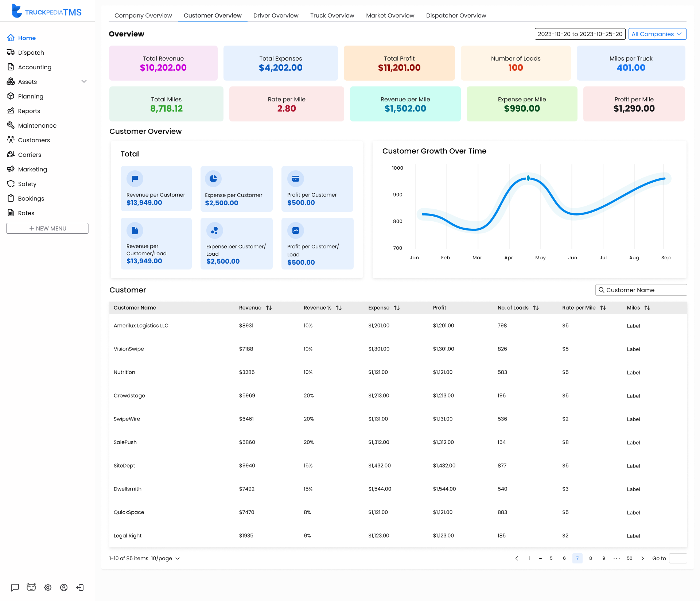This screenshot has width=700, height=601.
Task: Click the Accounting document icon
Action: pos(11,67)
